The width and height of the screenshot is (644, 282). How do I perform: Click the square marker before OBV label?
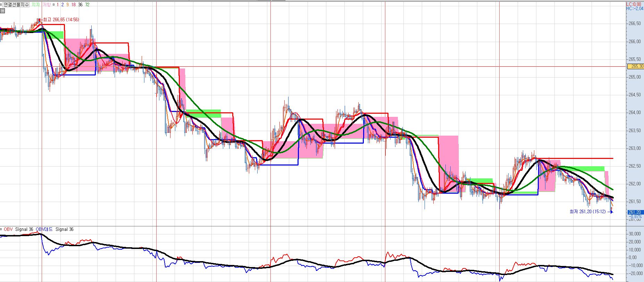click(1, 229)
